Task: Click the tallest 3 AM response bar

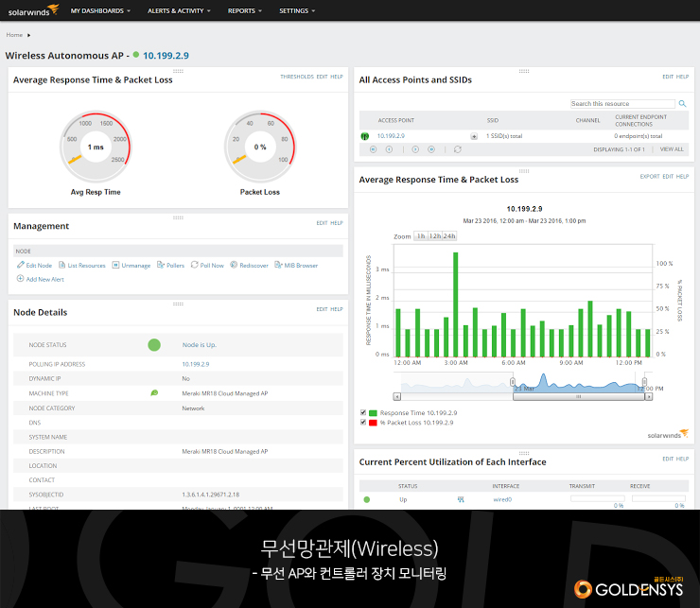Action: (x=455, y=304)
